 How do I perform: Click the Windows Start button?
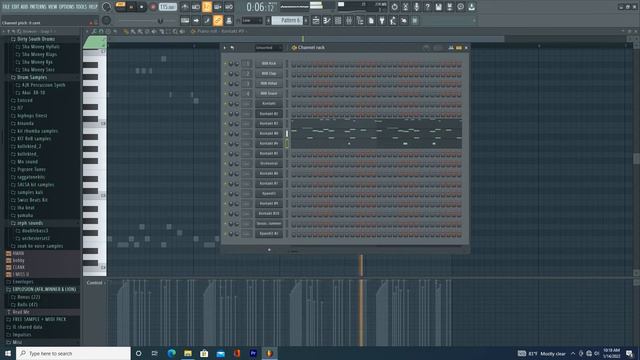(x=7, y=353)
